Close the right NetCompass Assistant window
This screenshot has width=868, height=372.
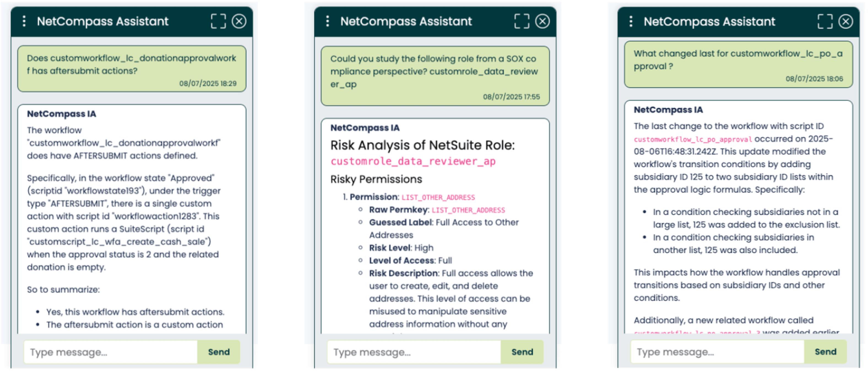(x=846, y=21)
